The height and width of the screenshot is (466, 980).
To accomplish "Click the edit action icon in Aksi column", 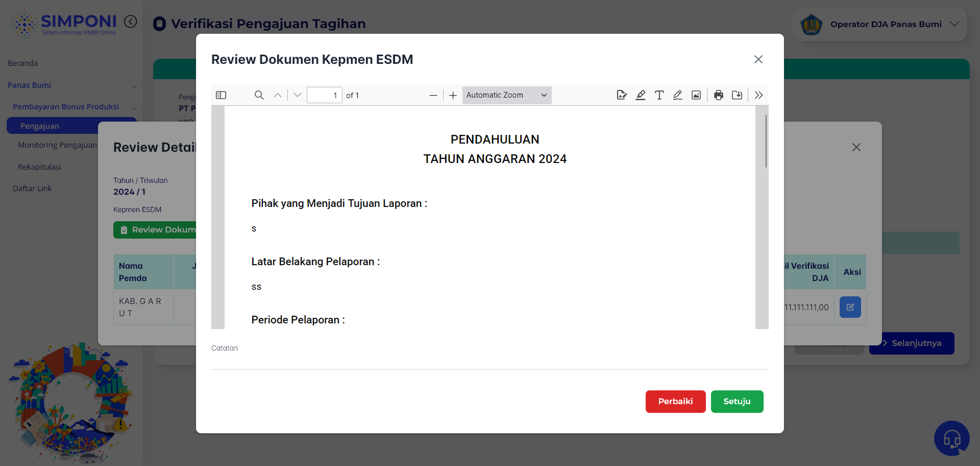I will pos(850,307).
